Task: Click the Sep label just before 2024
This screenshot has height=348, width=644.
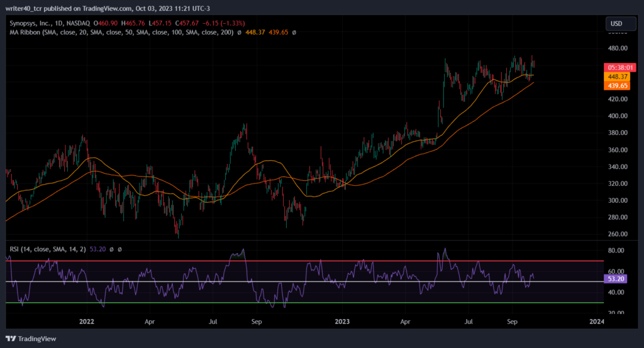Action: coord(512,322)
